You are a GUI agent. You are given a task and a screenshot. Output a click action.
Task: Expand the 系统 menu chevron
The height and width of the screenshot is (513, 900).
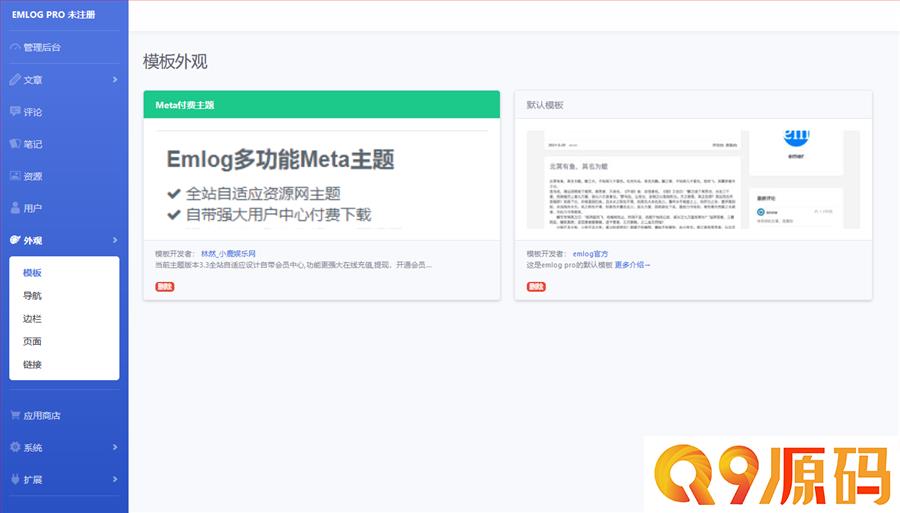115,447
